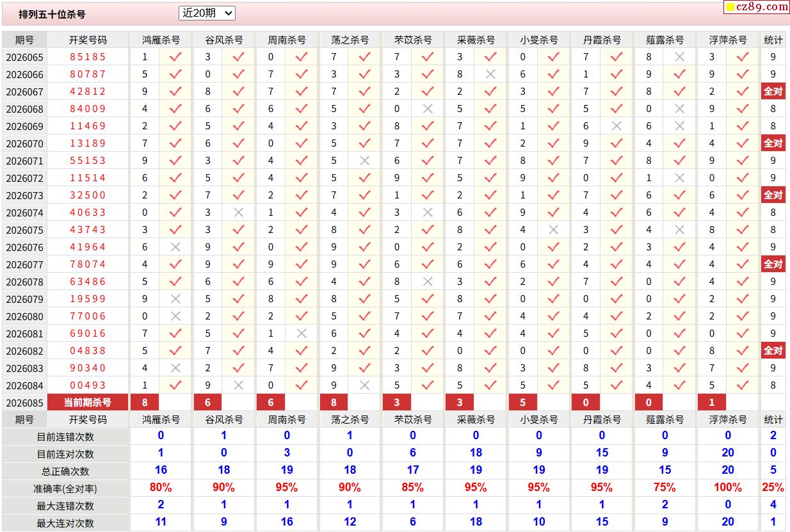790x532 pixels.
Task: Click the top 统计 column header
Action: pyautogui.click(x=773, y=40)
